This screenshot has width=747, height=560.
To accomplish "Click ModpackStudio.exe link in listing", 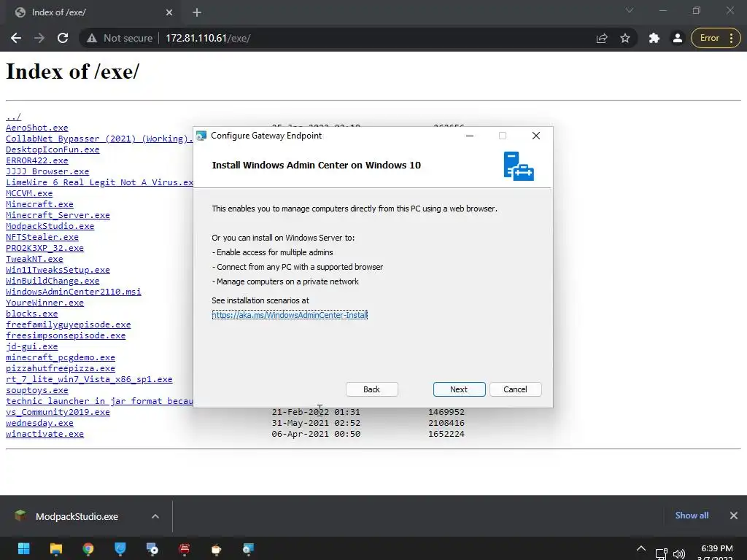I will tap(50, 226).
